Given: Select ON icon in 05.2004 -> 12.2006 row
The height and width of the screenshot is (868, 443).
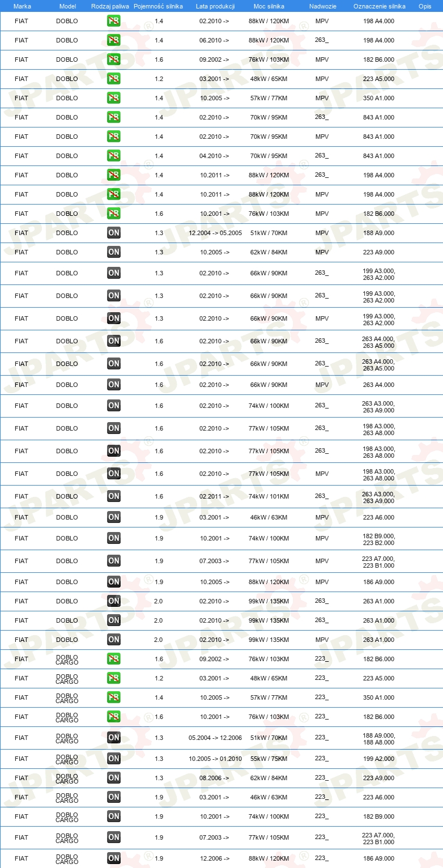Looking at the screenshot, I should 114,738.
